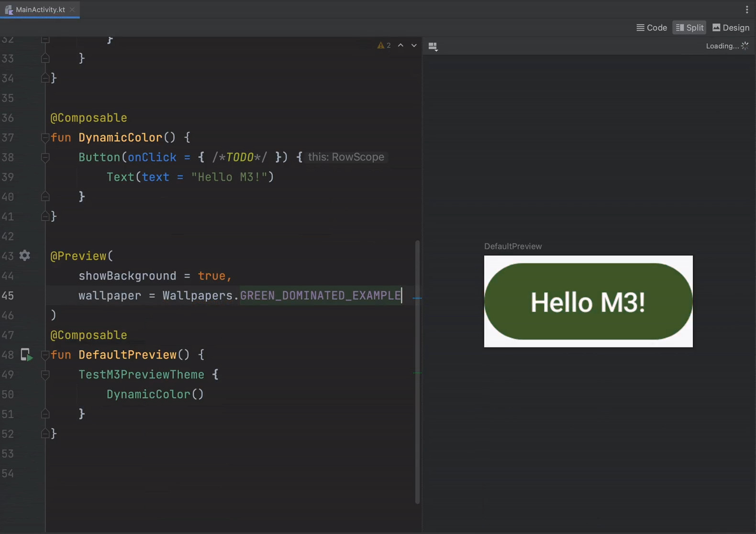Screen dimensions: 756x534
Task: Click the fold end marker on line 51
Action: (45, 414)
